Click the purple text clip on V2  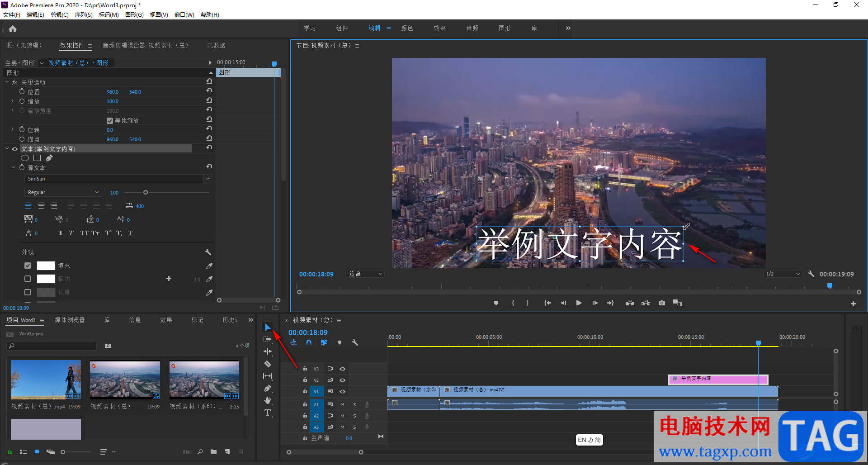pyautogui.click(x=718, y=380)
